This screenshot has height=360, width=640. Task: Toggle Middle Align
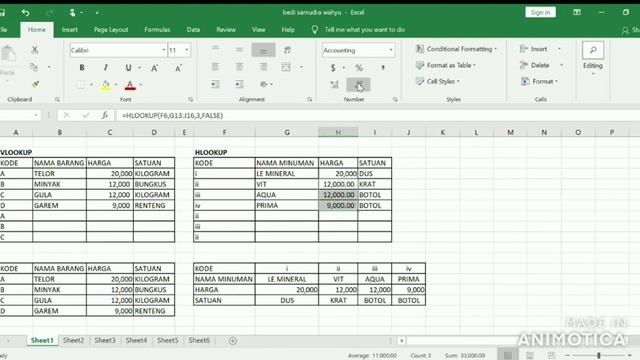click(x=239, y=50)
